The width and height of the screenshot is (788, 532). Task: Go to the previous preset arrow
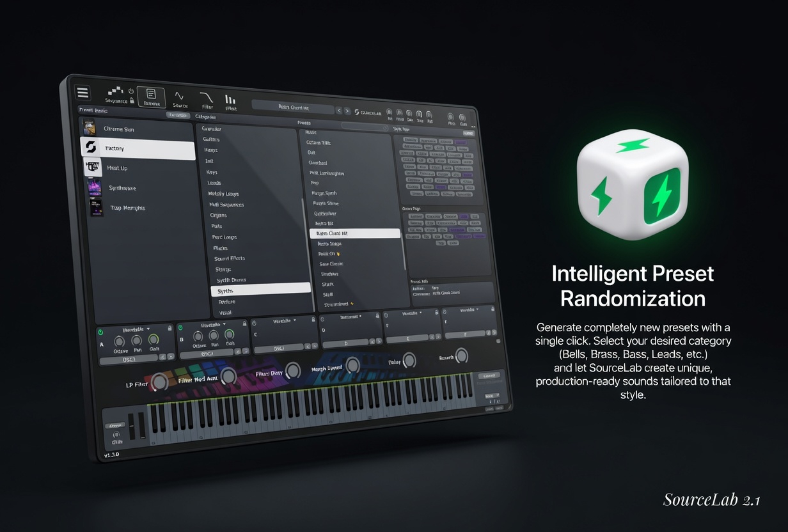[x=339, y=111]
